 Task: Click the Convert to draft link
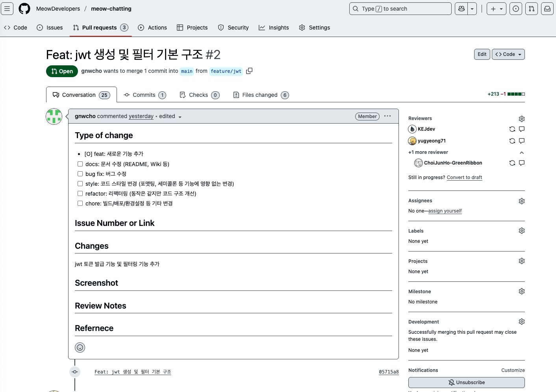pyautogui.click(x=464, y=178)
